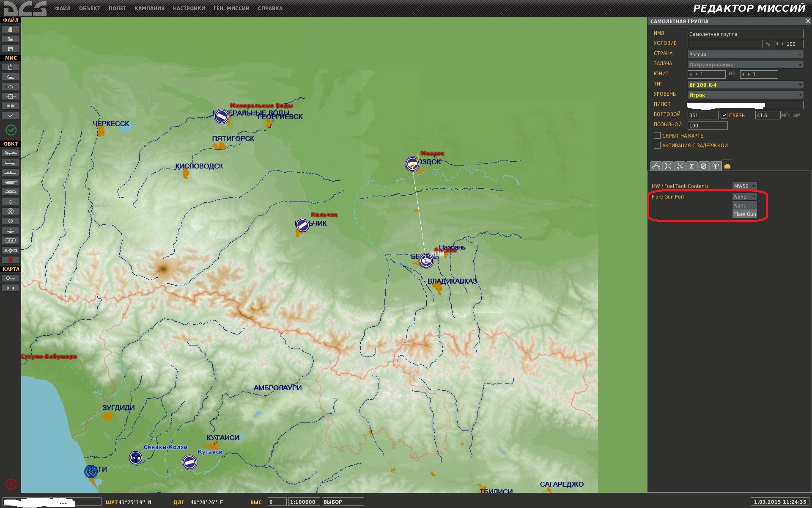Choose Flare Gun from the dropdown list
This screenshot has height=508, width=812.
[745, 214]
